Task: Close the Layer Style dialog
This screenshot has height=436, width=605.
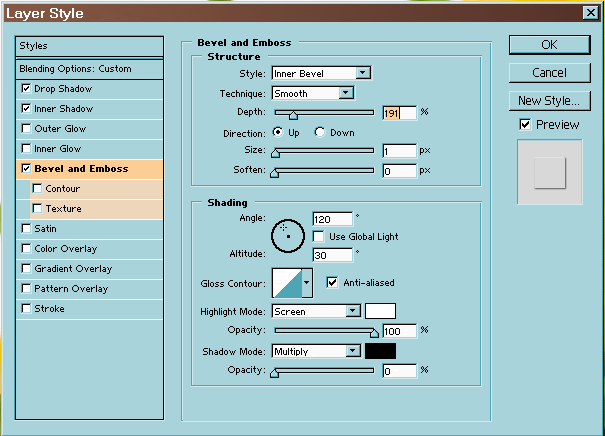Action: click(x=590, y=13)
